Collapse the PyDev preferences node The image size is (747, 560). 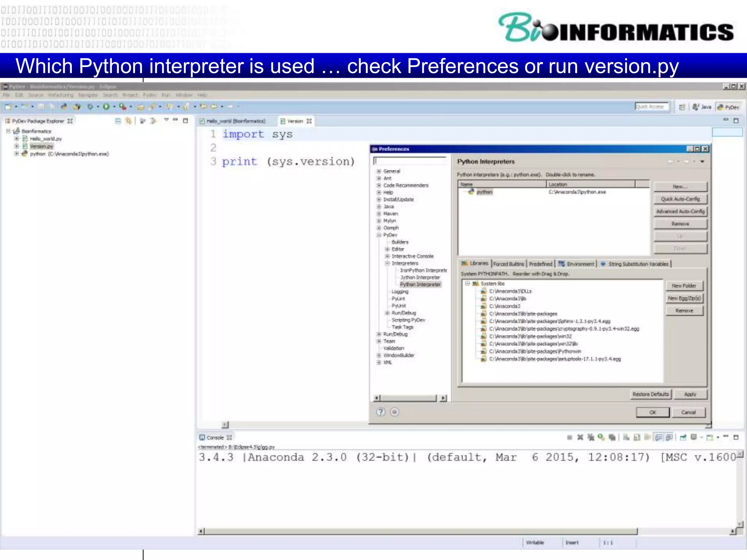click(x=379, y=235)
